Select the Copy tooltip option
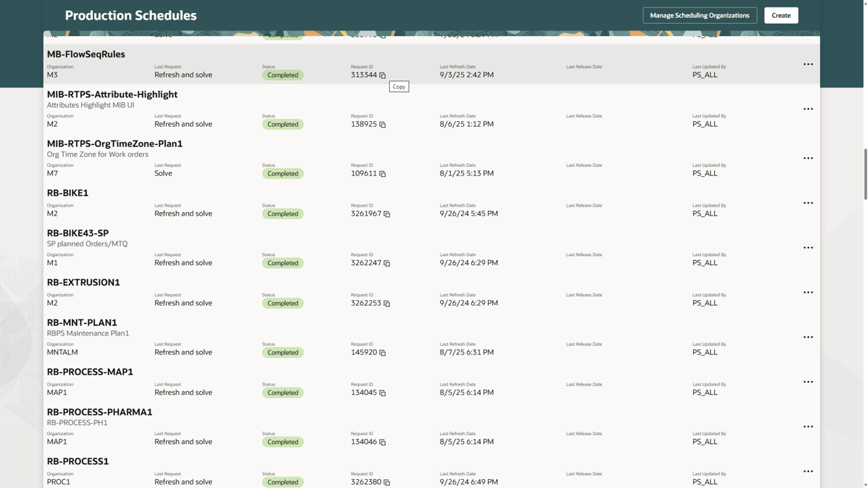This screenshot has height=488, width=868. (399, 86)
